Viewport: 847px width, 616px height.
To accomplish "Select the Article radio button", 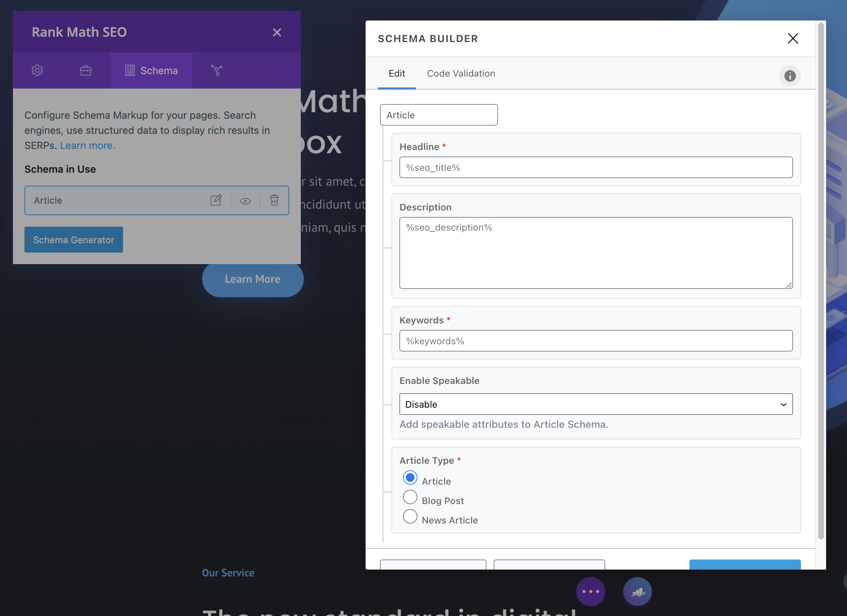I will pyautogui.click(x=410, y=477).
